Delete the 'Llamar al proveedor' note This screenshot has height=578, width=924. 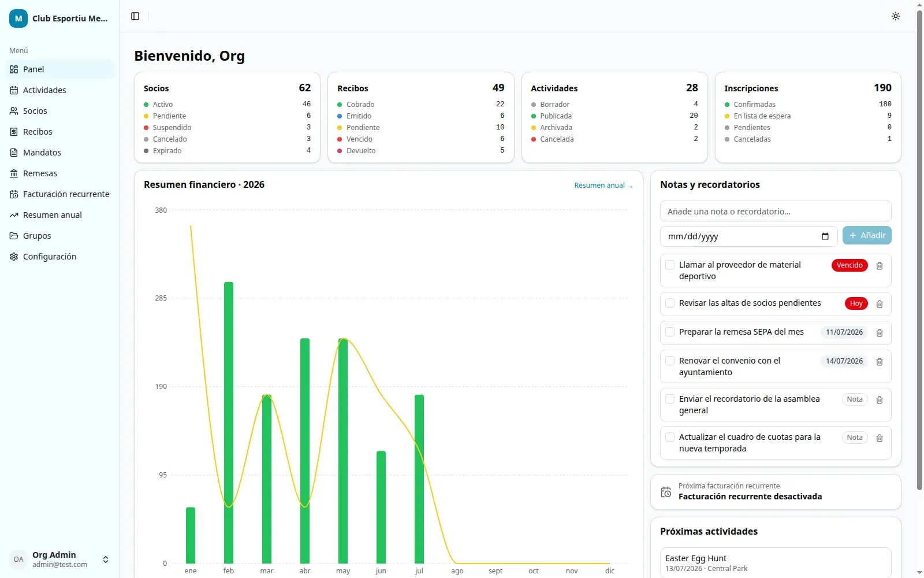pos(880,266)
